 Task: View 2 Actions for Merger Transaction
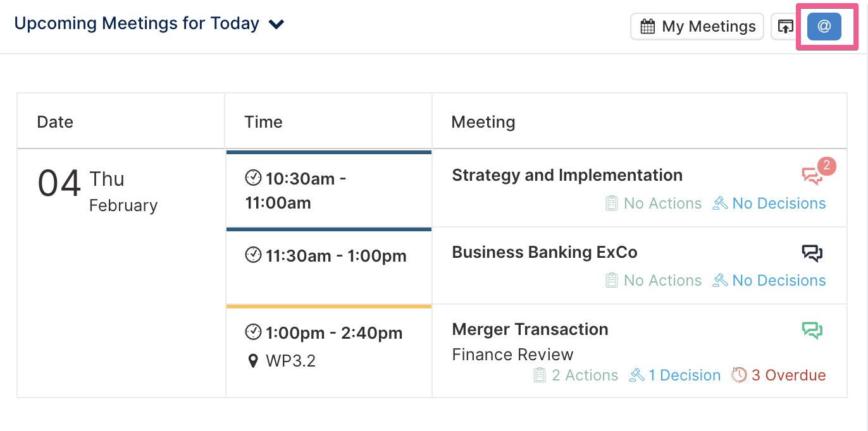585,375
